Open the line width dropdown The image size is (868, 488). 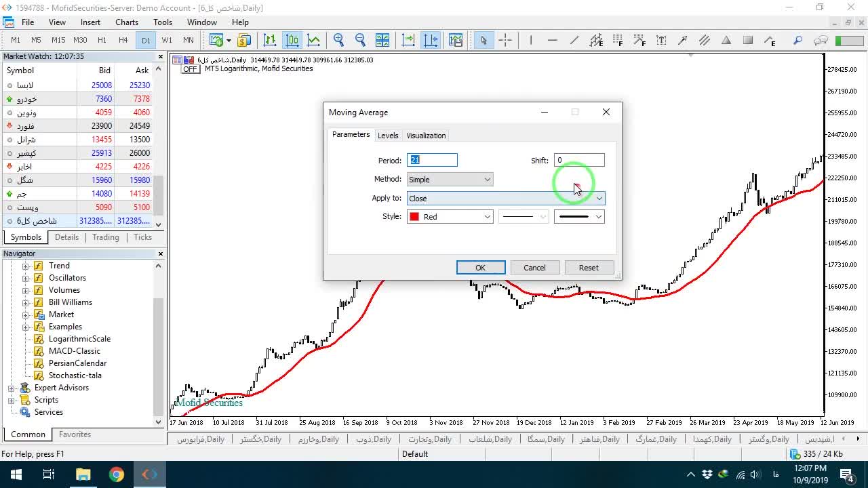point(579,217)
